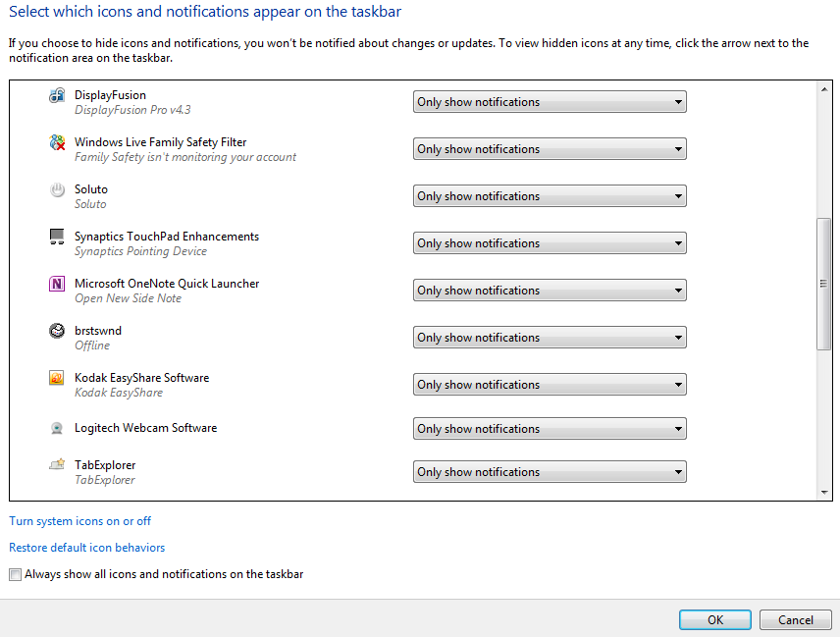This screenshot has height=637, width=840.
Task: Open the Kodak EasyShare behavior dropdown
Action: [x=550, y=385]
